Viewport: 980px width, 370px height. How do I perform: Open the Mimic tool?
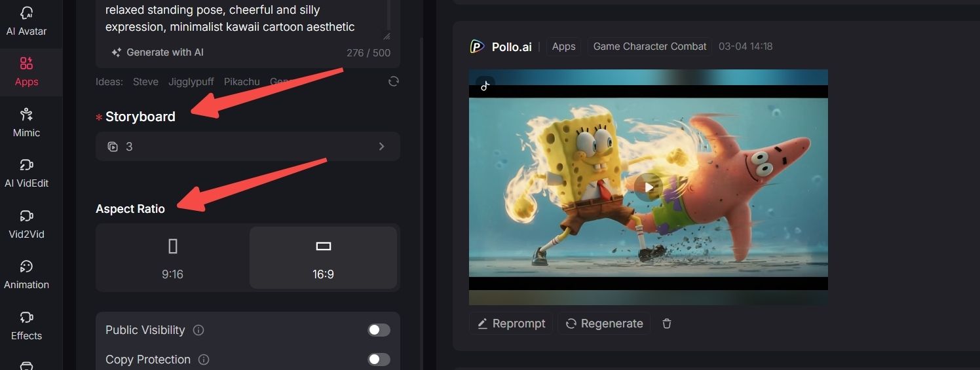click(26, 123)
